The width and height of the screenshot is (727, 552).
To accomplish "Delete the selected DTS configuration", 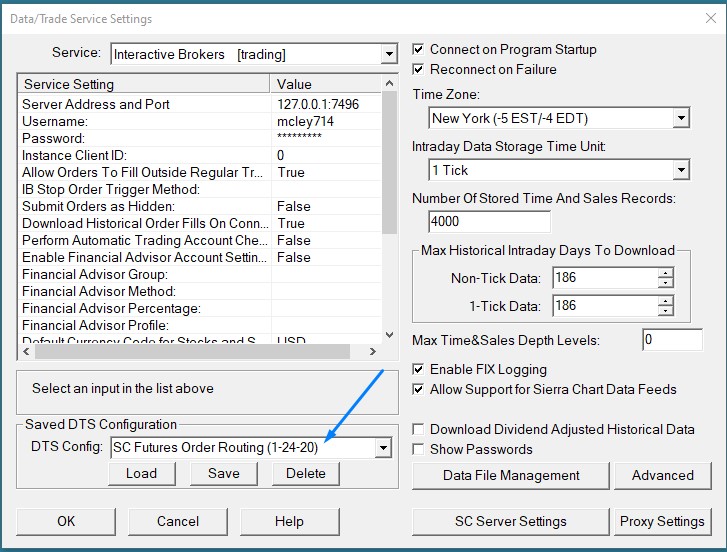I will 306,473.
